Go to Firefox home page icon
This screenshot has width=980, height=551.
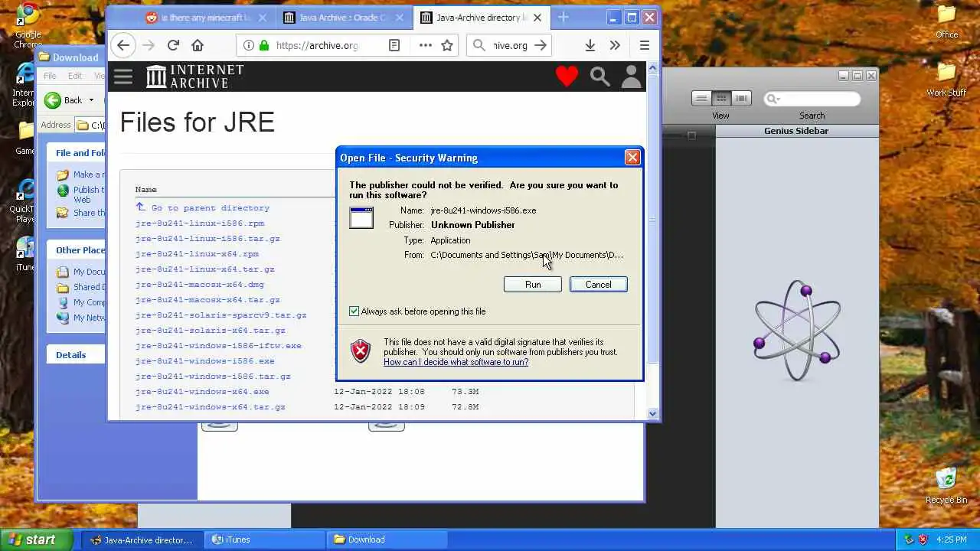pos(198,45)
